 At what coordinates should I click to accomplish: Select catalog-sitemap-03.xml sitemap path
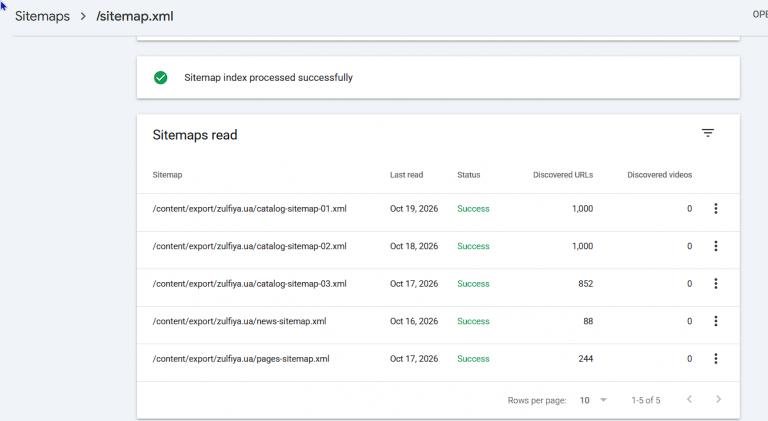coord(249,283)
